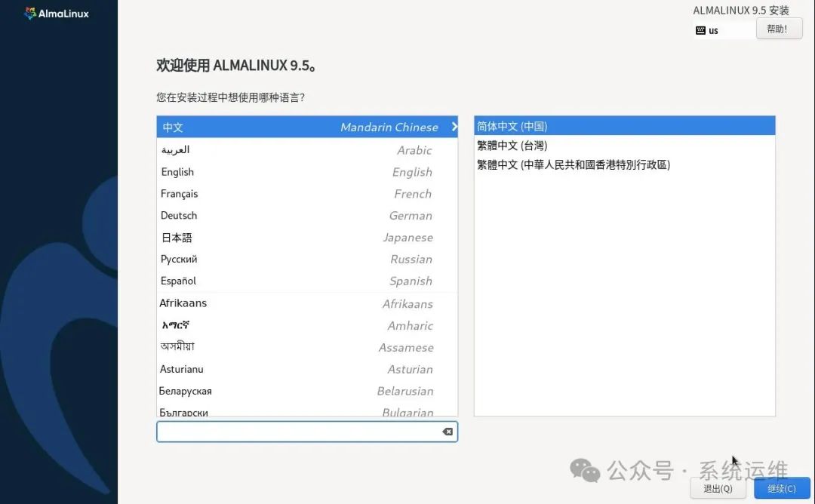Clear the language search field with the backspace icon
This screenshot has height=504, width=815.
[x=447, y=432]
